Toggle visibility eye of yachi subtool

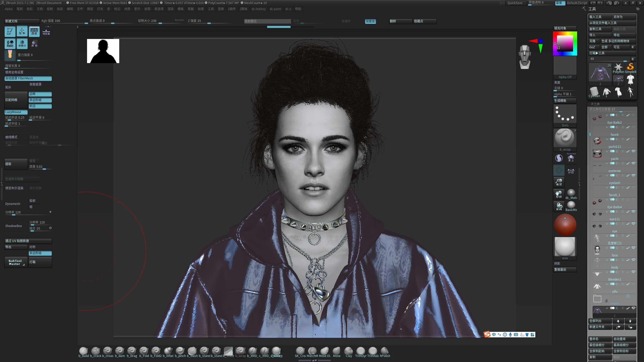(x=633, y=151)
